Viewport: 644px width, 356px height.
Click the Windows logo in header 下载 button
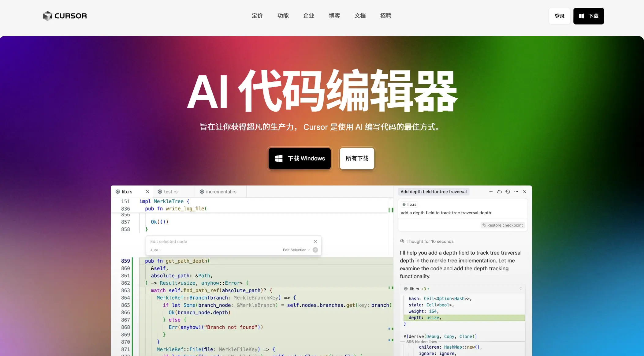(582, 16)
